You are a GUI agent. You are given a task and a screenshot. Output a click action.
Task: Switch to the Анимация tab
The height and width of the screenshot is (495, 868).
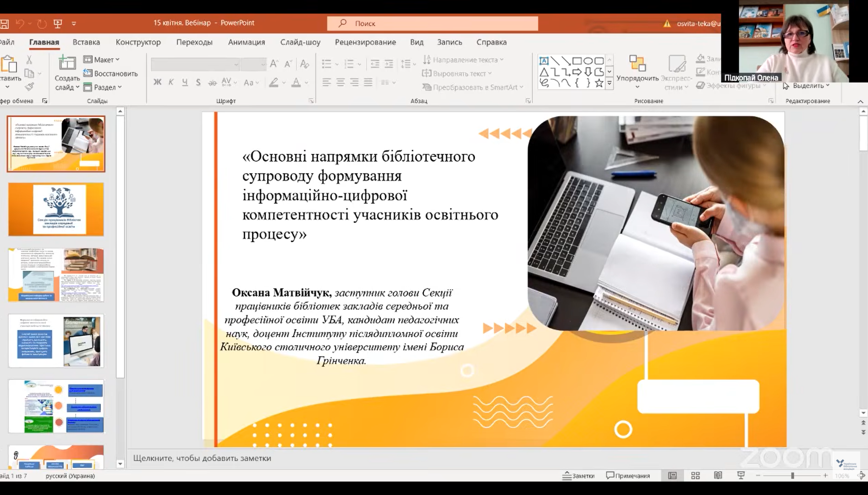[246, 42]
